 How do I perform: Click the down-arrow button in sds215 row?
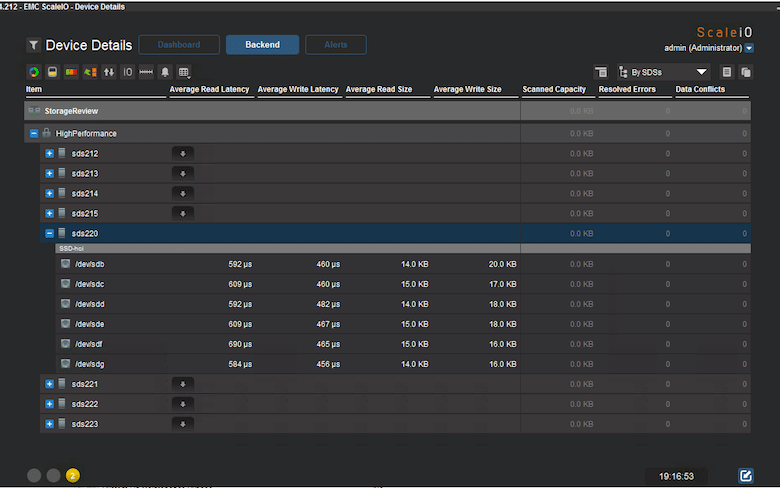183,213
